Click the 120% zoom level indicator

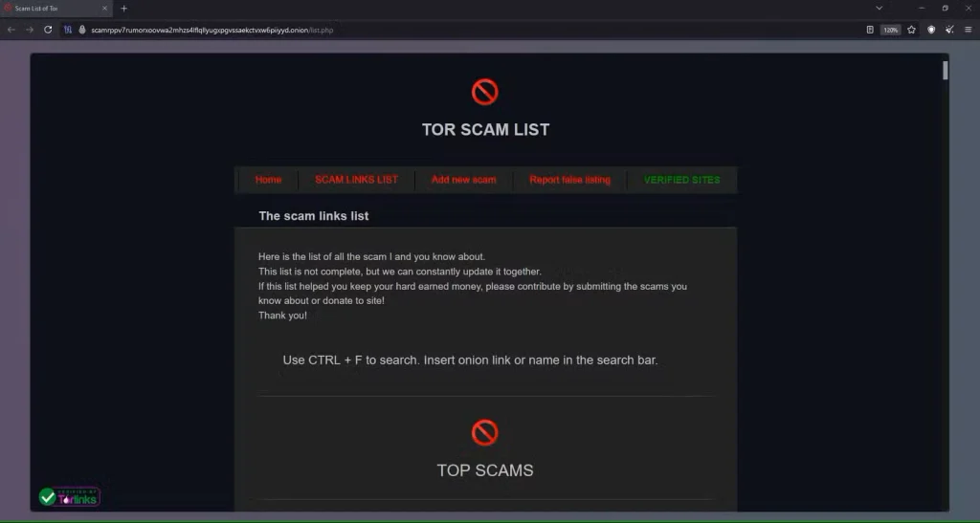tap(891, 30)
